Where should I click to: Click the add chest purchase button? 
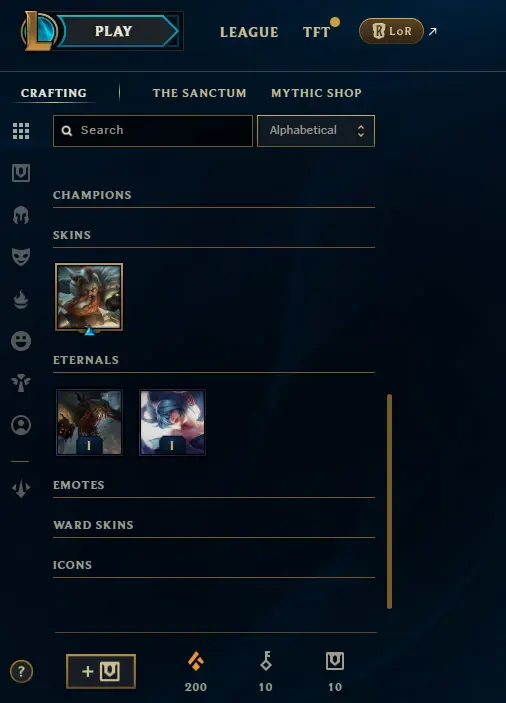coord(101,671)
